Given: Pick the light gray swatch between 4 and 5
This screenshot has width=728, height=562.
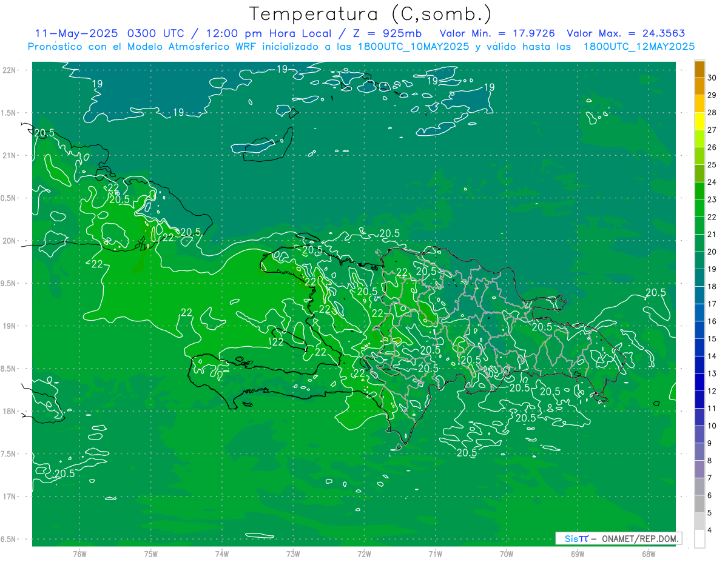Looking at the screenshot, I should point(699,521).
